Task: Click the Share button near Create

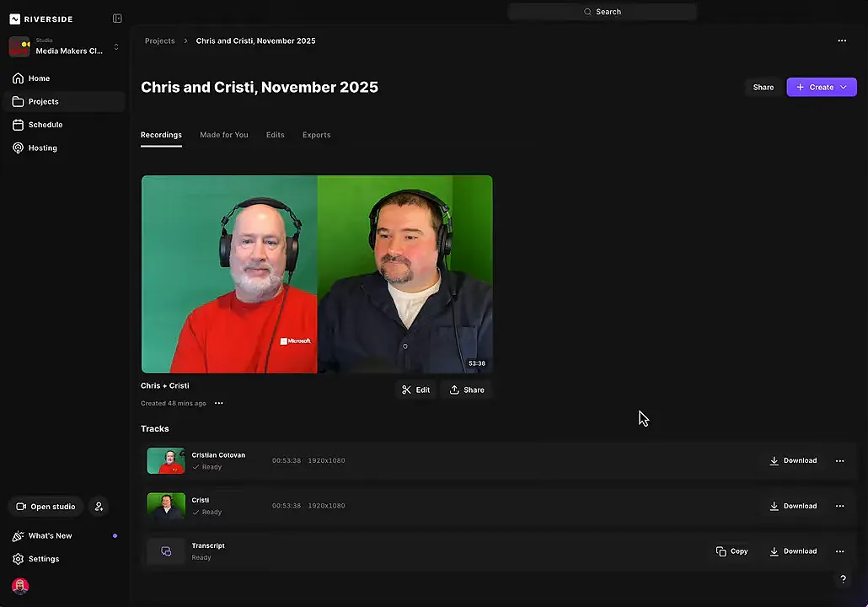Action: [x=763, y=87]
